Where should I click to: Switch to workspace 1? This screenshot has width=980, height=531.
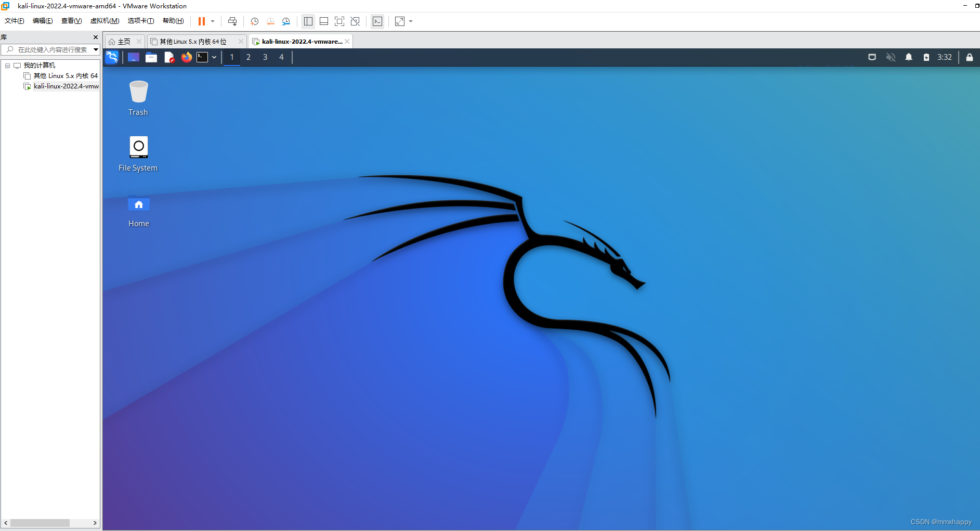coord(232,57)
